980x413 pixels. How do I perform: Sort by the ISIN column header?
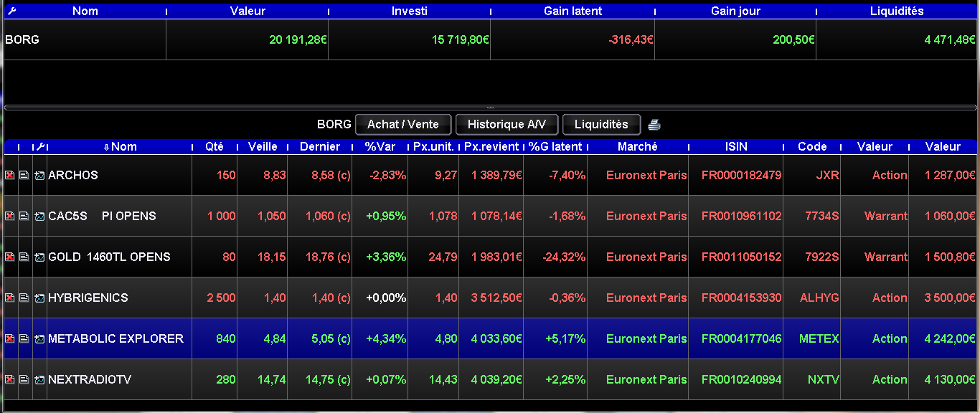point(736,146)
